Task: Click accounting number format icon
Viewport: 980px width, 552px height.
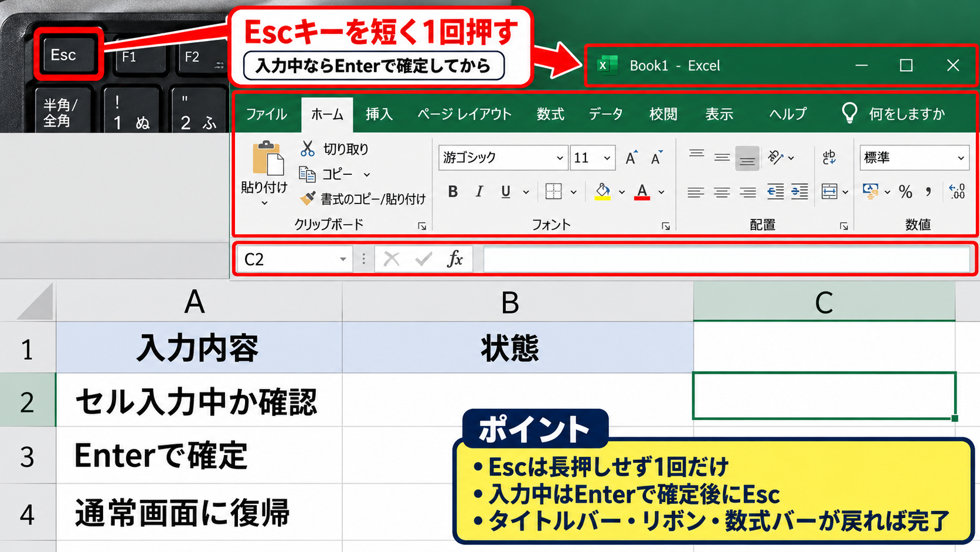Action: click(870, 191)
